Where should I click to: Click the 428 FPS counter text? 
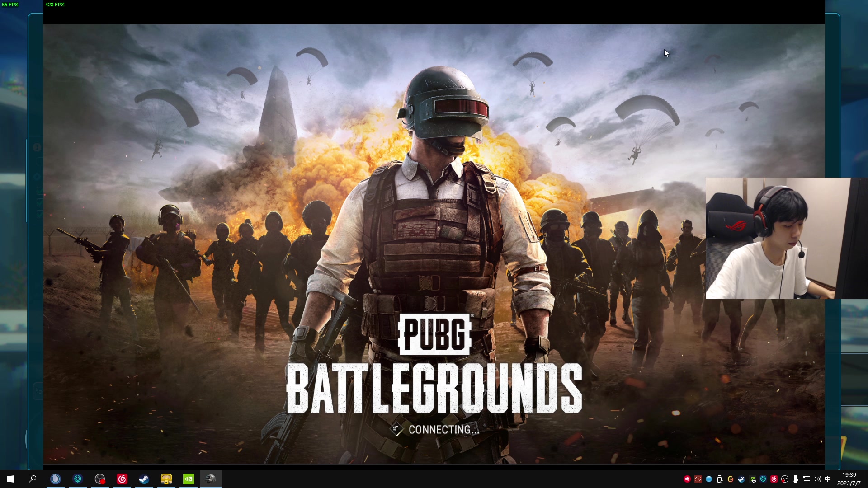click(x=55, y=5)
